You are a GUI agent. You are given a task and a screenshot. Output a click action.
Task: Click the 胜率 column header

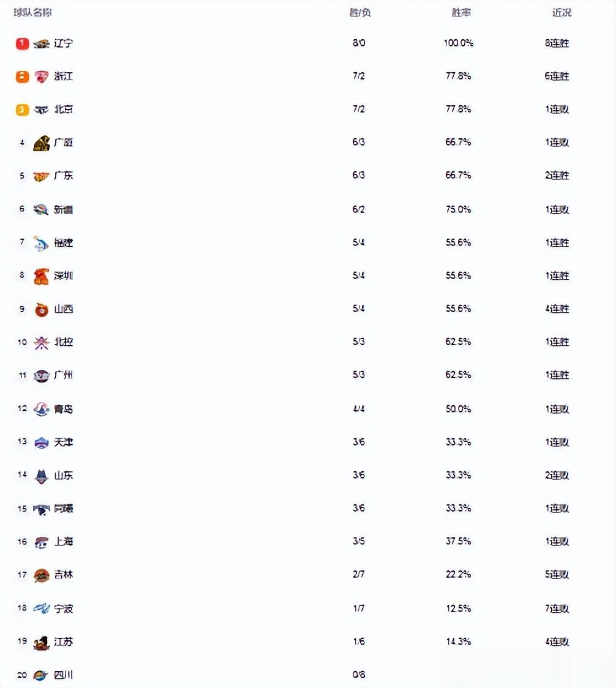(461, 12)
